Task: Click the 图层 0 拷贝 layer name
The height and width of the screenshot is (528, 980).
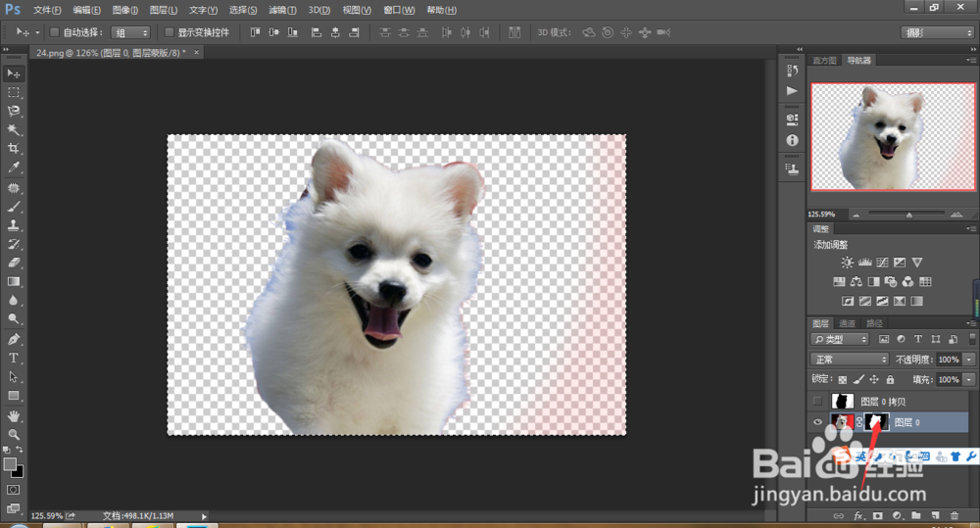Action: [x=883, y=402]
